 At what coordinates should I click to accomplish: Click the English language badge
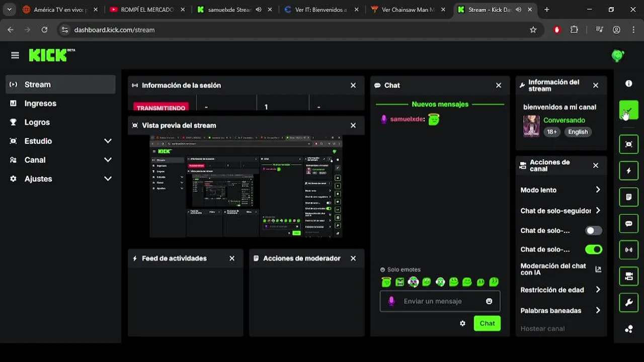click(578, 132)
